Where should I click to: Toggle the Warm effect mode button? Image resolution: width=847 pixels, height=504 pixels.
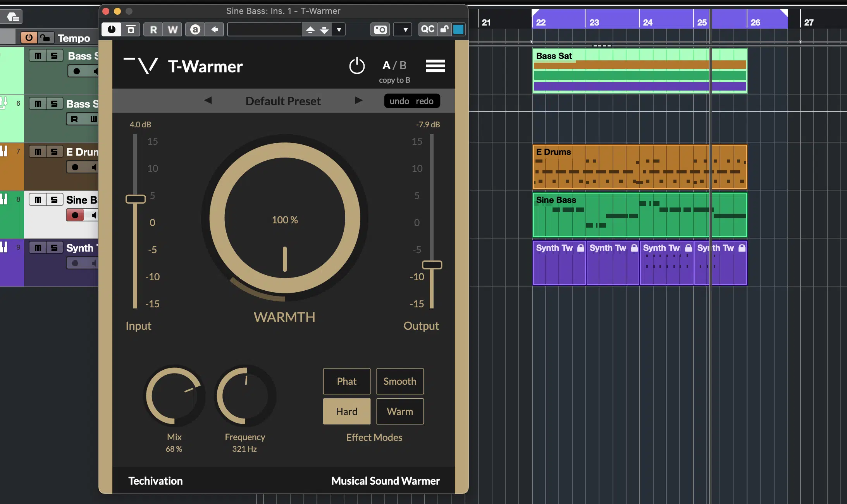[x=400, y=411]
